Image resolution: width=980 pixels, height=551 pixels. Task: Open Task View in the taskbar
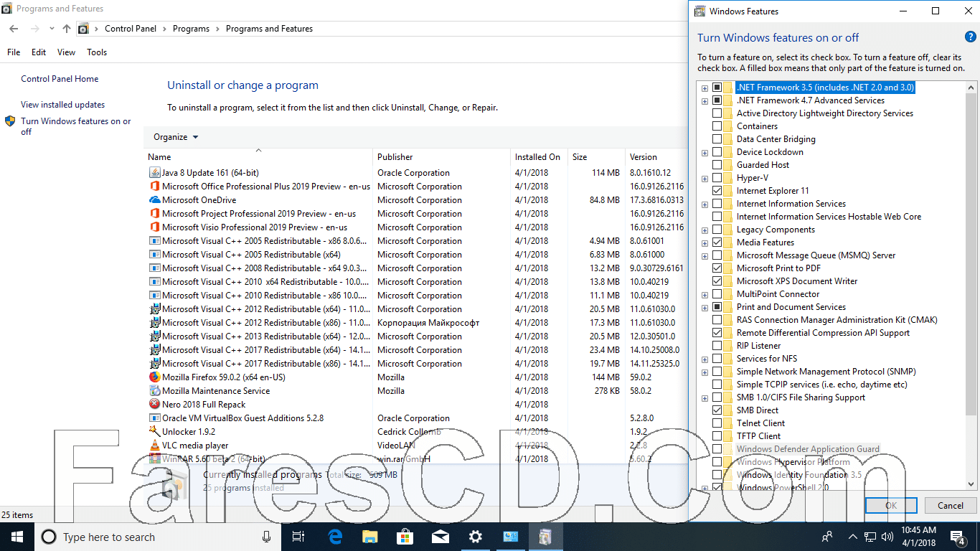[298, 537]
